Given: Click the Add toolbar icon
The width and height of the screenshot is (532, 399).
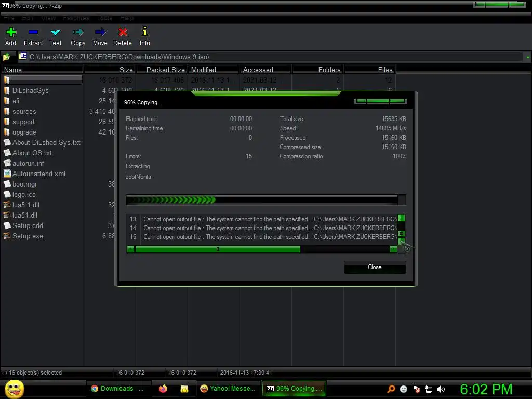Looking at the screenshot, I should (x=11, y=32).
